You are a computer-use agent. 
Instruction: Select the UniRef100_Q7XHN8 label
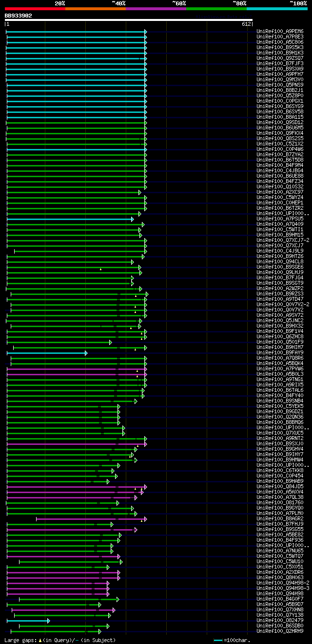[x=280, y=609]
